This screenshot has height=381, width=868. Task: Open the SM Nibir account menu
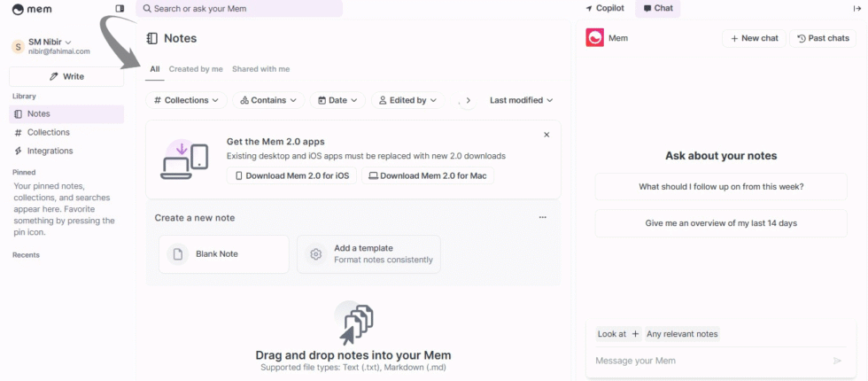point(50,43)
